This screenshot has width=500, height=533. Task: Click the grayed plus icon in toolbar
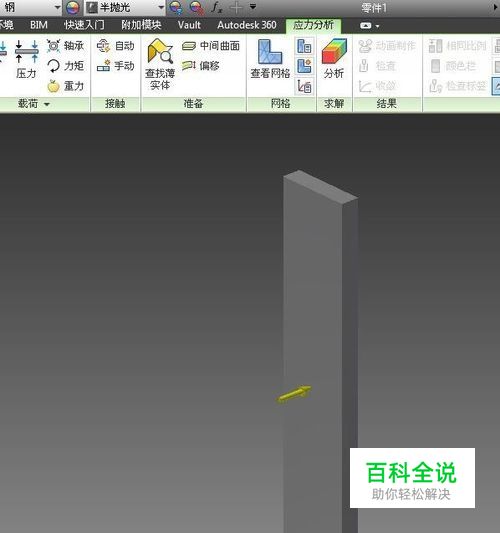[236, 7]
